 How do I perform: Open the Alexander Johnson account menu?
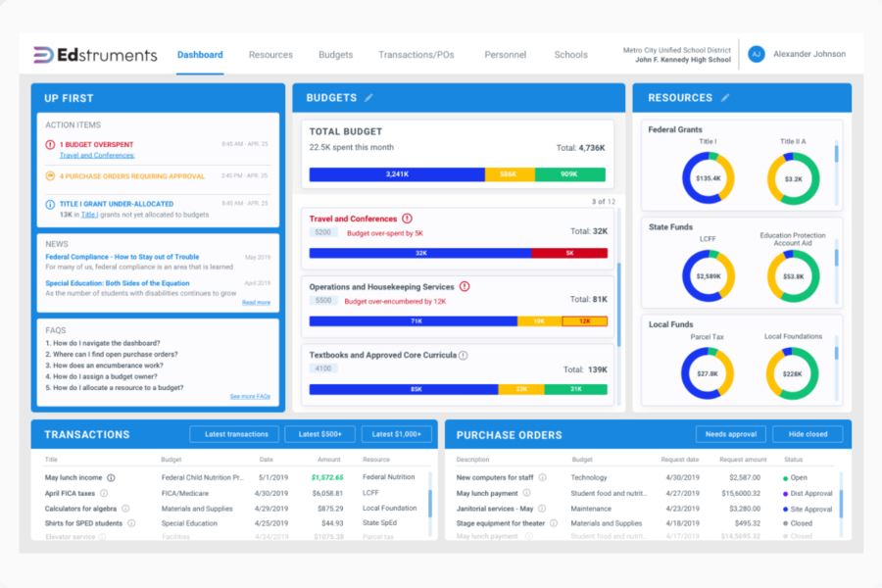(x=811, y=55)
